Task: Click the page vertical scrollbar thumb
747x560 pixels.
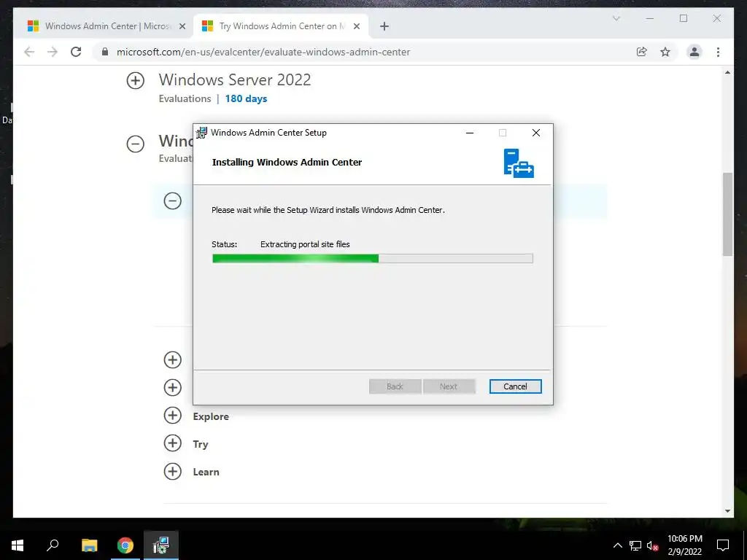Action: [727, 214]
